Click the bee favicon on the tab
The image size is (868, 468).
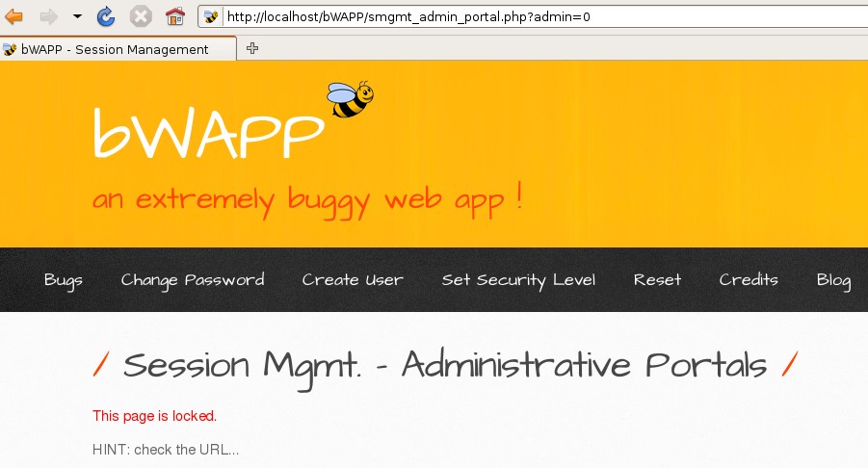pos(10,50)
